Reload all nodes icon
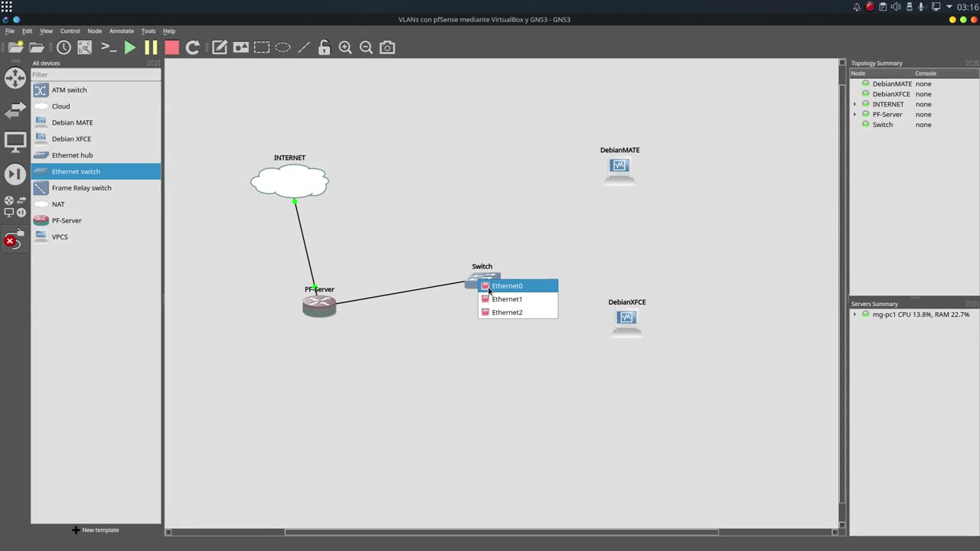The image size is (980, 551). click(x=193, y=47)
